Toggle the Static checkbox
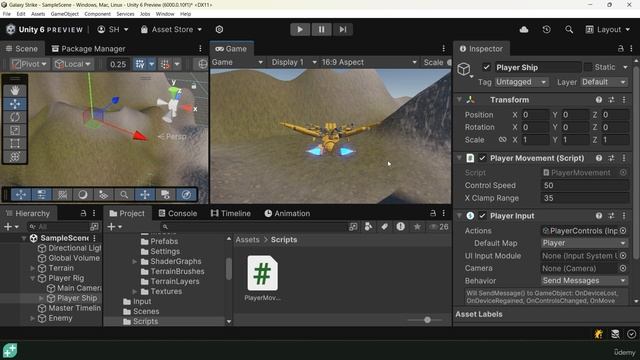640x360 pixels. [588, 67]
